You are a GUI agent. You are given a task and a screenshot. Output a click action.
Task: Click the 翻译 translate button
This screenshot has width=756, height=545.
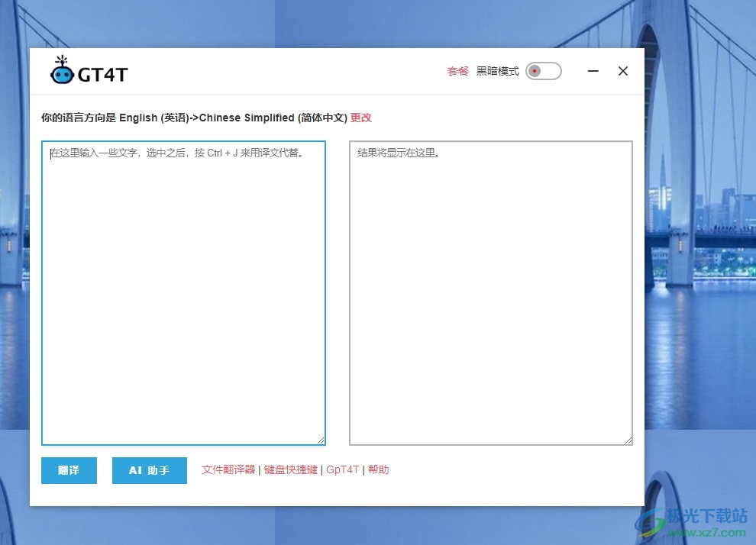click(69, 470)
